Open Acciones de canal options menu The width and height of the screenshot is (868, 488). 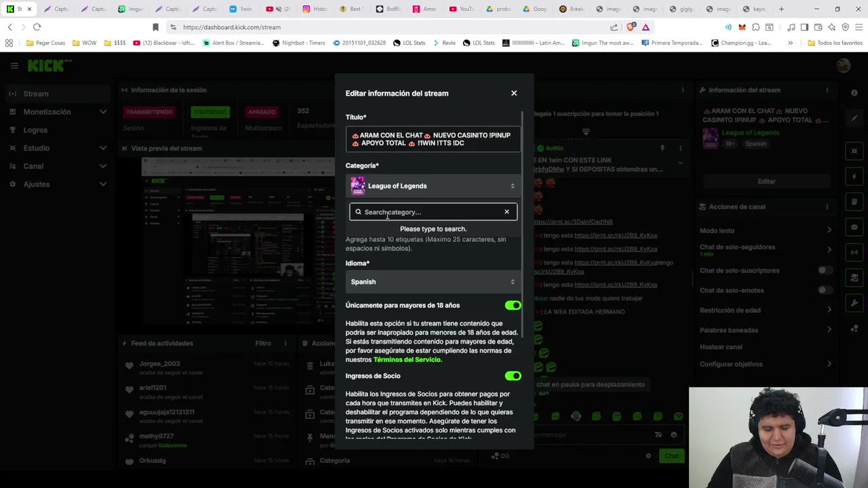[x=827, y=207]
